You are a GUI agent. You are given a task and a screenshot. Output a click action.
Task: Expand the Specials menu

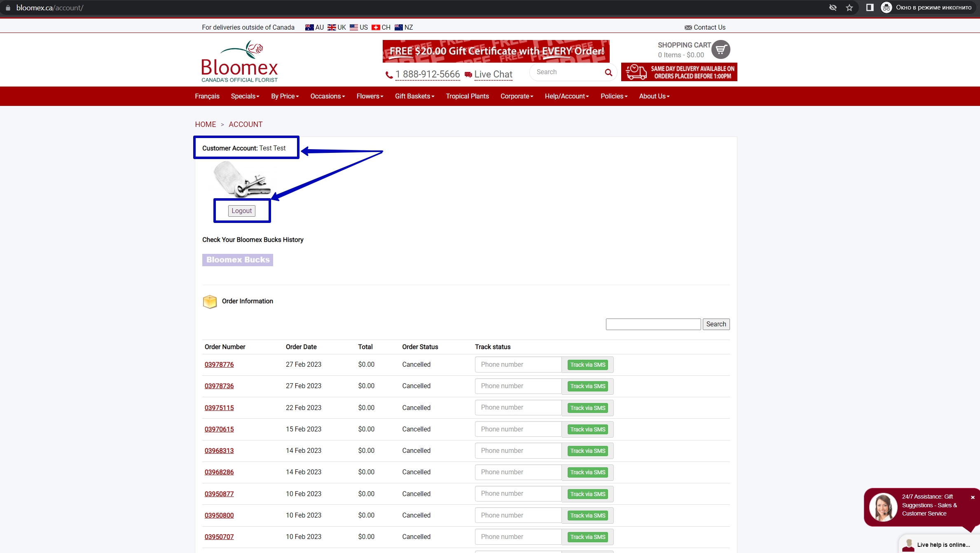tap(245, 96)
